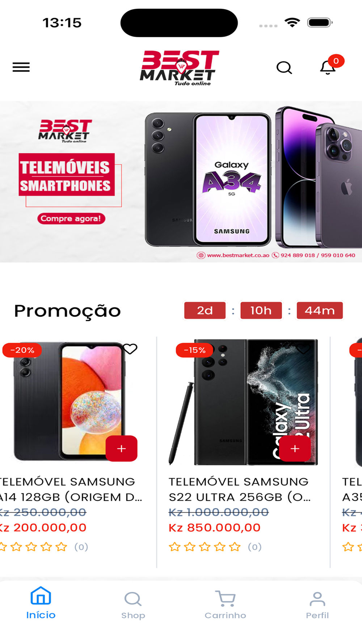
Task: Rate S22 Ultra using its star row
Action: (x=205, y=547)
